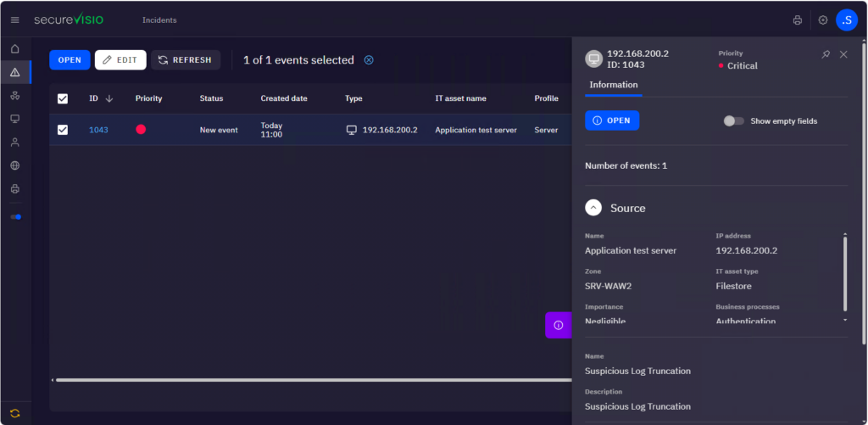Open the user profile icon in sidebar
Screen dimensions: 868x425
click(x=15, y=142)
